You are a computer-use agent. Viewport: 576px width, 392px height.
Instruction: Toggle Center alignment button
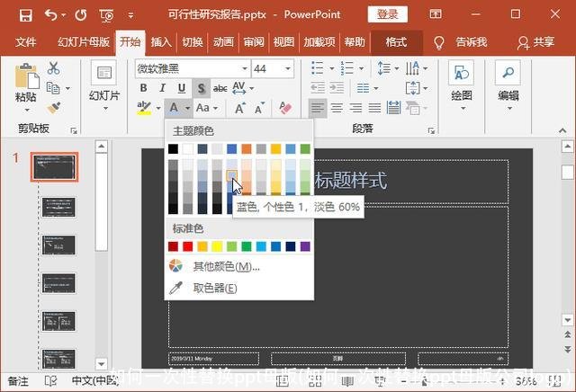tap(337, 108)
